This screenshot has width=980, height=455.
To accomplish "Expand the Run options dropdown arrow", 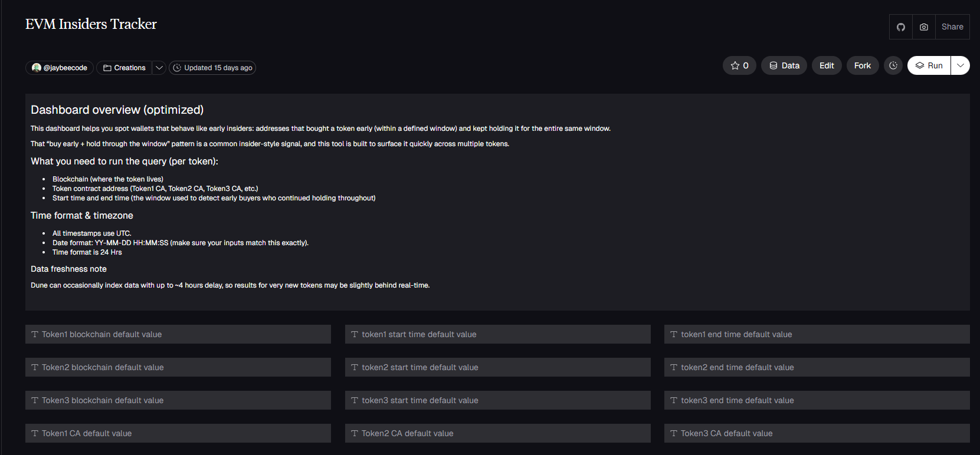I will pos(961,65).
